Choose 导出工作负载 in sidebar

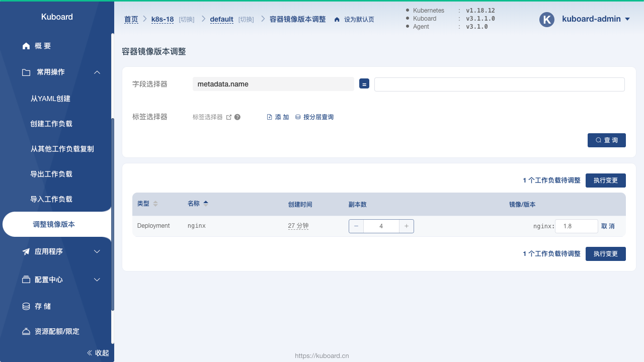(51, 174)
